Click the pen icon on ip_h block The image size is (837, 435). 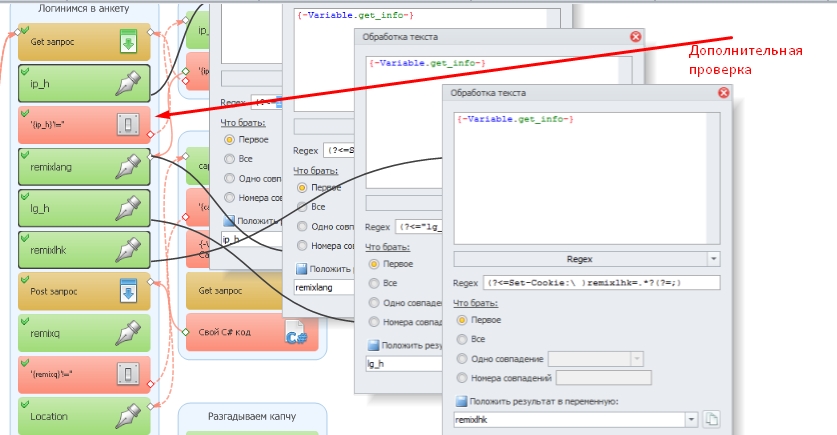pyautogui.click(x=128, y=83)
